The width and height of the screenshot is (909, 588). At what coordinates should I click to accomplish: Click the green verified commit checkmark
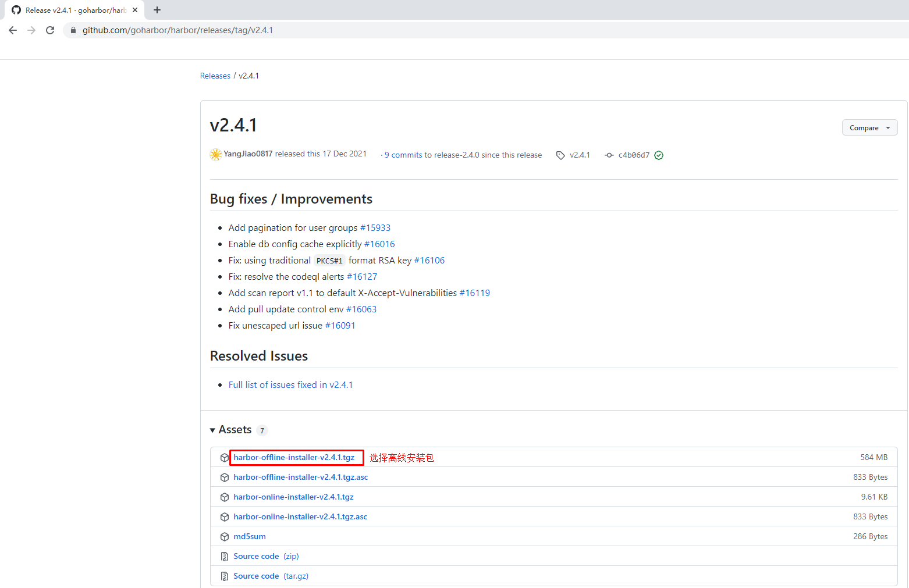pyautogui.click(x=659, y=155)
